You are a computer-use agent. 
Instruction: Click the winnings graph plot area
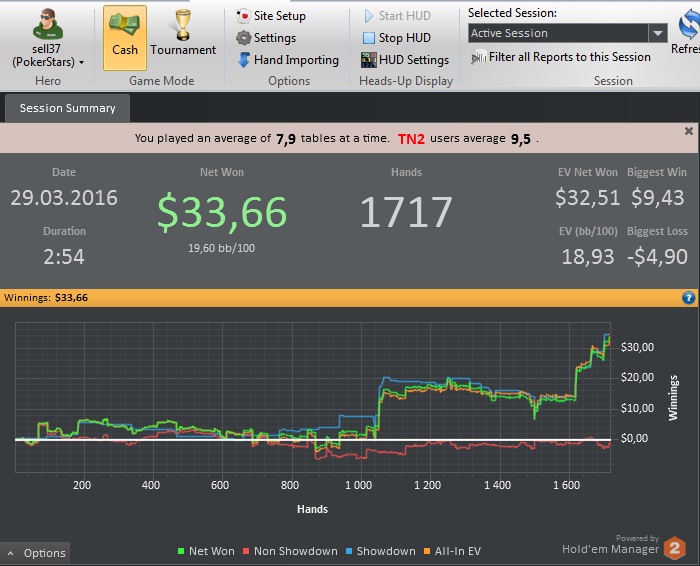click(312, 397)
